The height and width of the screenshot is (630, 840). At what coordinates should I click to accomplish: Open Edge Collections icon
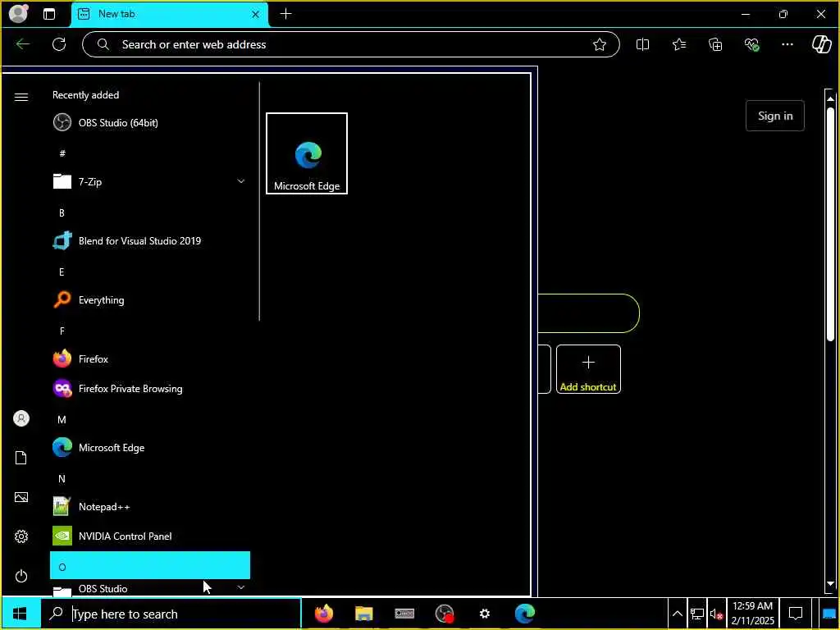(715, 44)
